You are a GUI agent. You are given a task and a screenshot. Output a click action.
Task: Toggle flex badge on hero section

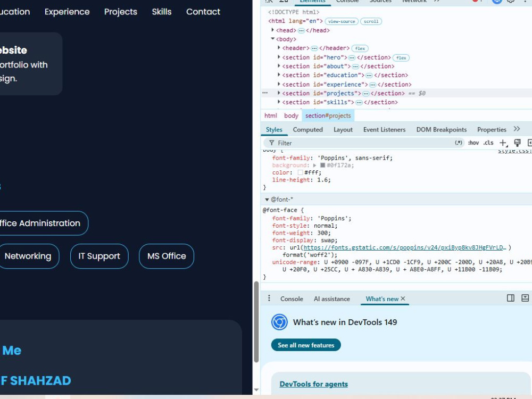point(401,57)
